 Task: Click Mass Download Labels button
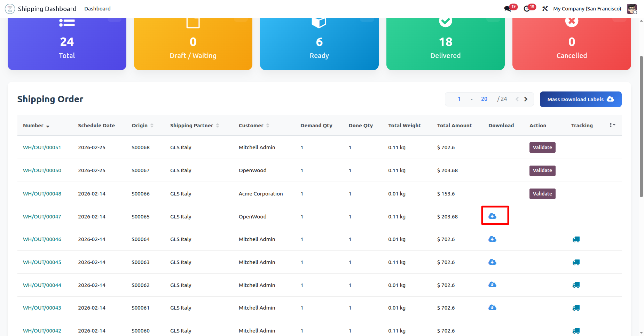coord(580,99)
